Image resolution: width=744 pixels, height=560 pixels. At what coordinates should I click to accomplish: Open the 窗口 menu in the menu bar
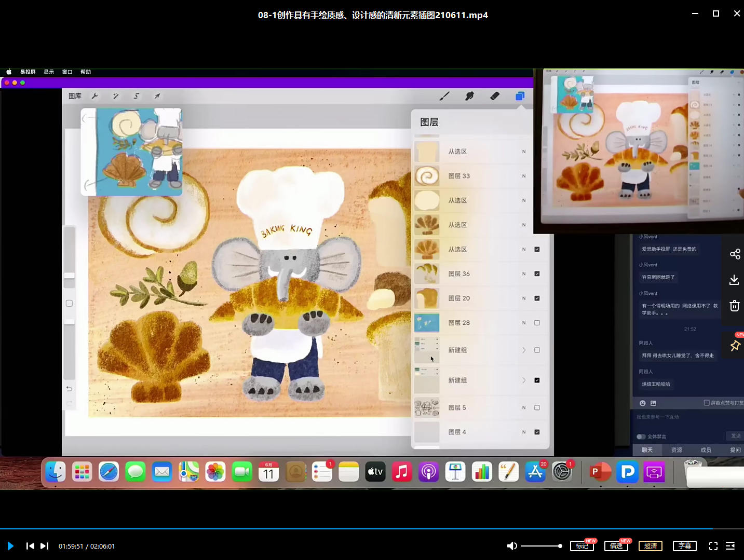(x=67, y=72)
